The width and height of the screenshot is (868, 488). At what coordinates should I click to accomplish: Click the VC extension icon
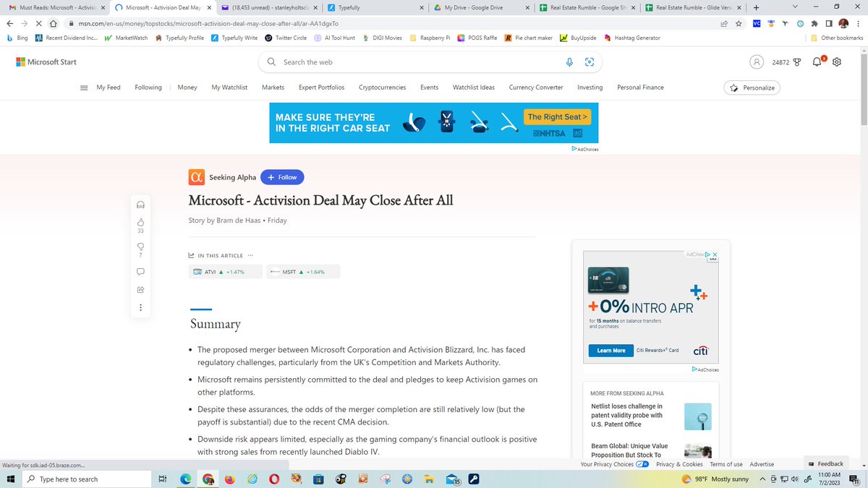[757, 23]
